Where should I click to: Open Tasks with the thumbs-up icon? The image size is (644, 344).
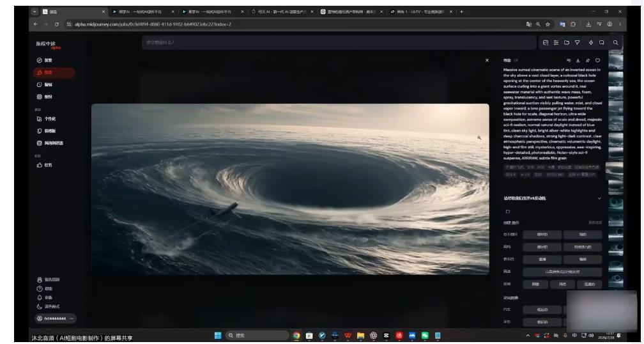[44, 165]
